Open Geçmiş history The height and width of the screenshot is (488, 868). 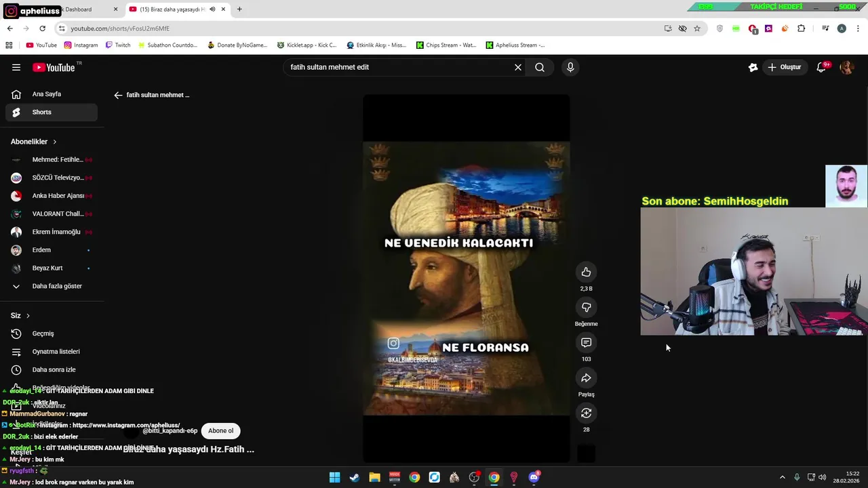click(52, 333)
